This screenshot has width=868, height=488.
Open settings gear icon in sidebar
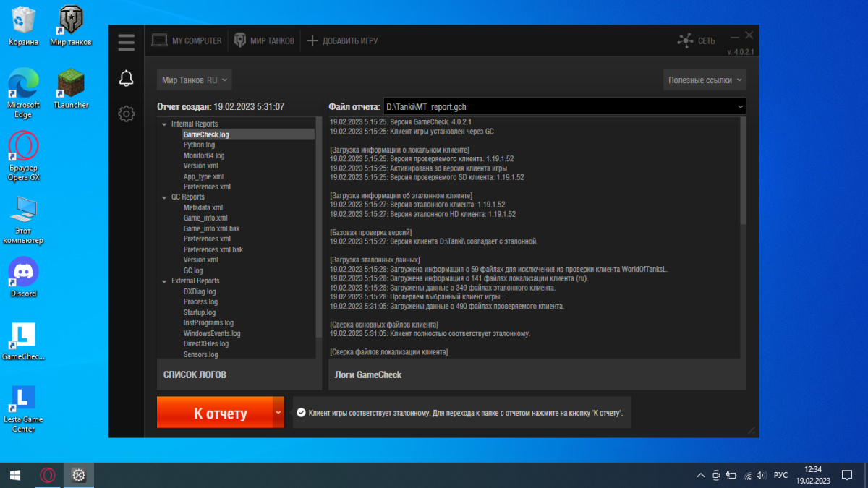tap(127, 114)
